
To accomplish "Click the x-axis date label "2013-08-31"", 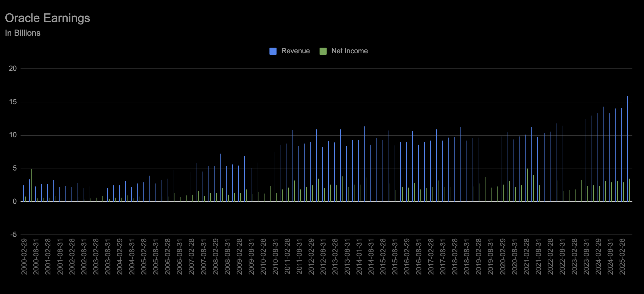I will (x=347, y=257).
